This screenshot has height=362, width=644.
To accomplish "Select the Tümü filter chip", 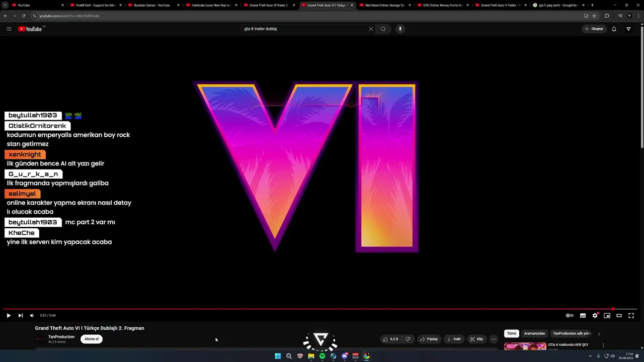I will (512, 333).
